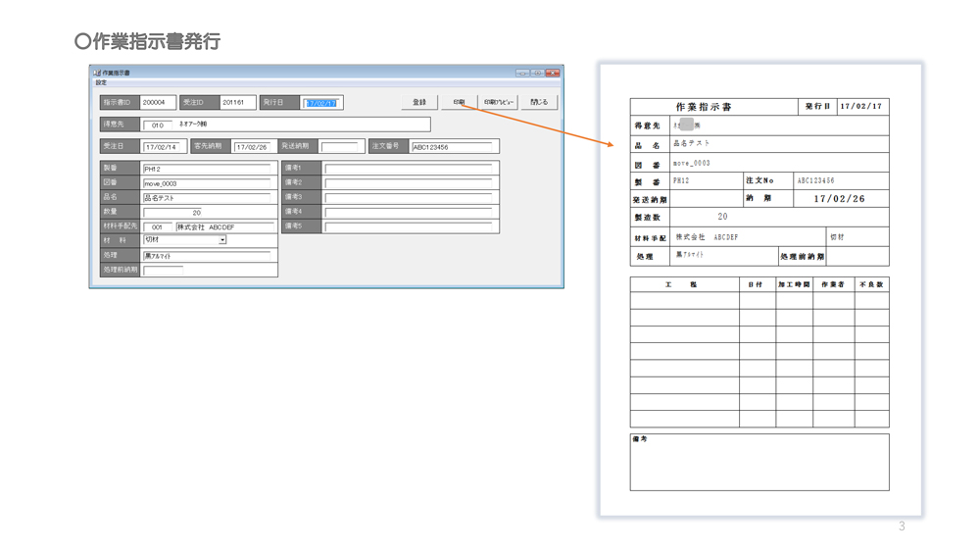Minimize the 作業指示書 window
This screenshot has height=552, width=980.
coord(522,73)
